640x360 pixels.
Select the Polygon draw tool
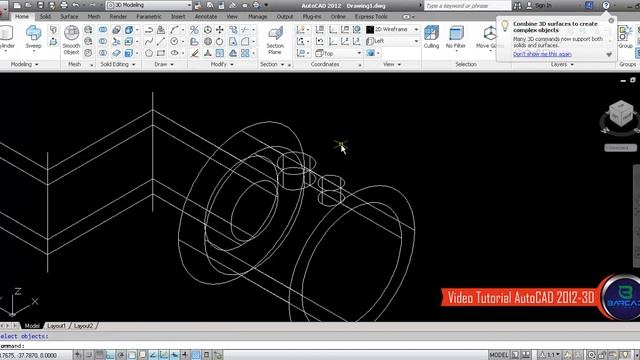(x=149, y=53)
